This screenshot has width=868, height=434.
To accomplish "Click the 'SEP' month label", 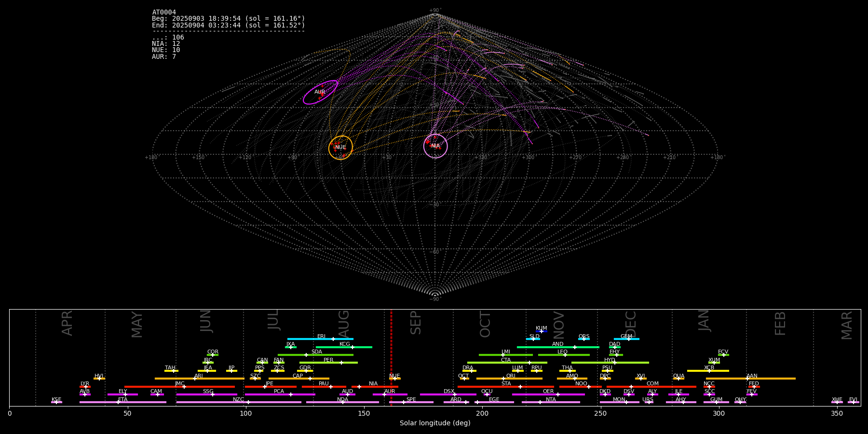I will pyautogui.click(x=416, y=323).
